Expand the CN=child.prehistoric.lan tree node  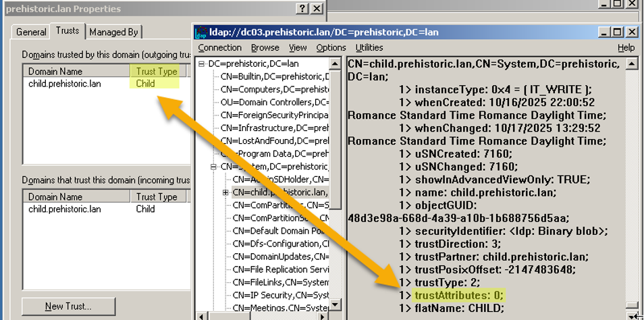coord(225,192)
